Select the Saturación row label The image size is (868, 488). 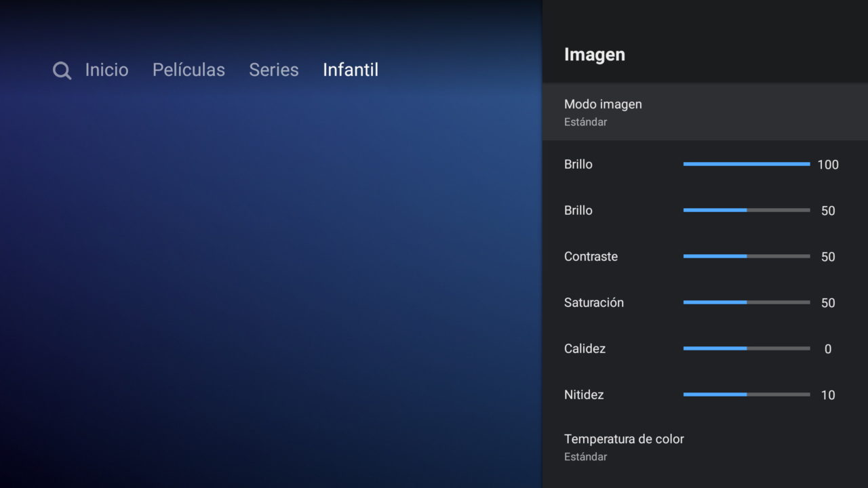594,302
